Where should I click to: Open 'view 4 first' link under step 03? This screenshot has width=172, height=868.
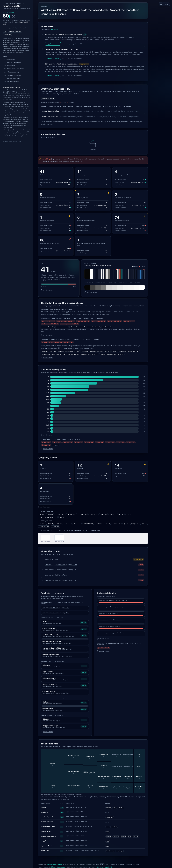point(80,75)
